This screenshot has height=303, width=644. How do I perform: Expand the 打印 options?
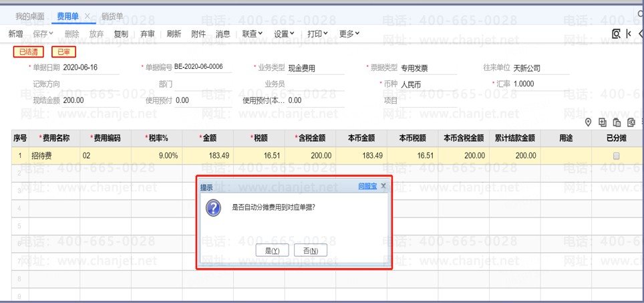pyautogui.click(x=317, y=33)
